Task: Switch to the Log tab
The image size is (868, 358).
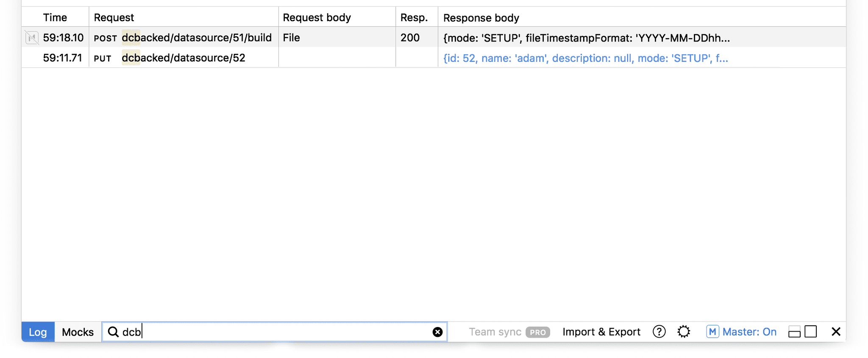Action: (x=38, y=332)
